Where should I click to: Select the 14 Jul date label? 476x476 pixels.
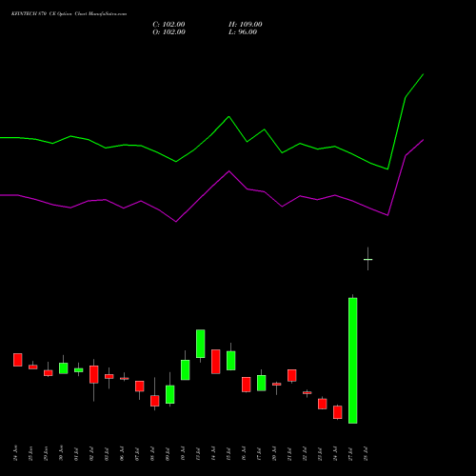click(x=213, y=454)
